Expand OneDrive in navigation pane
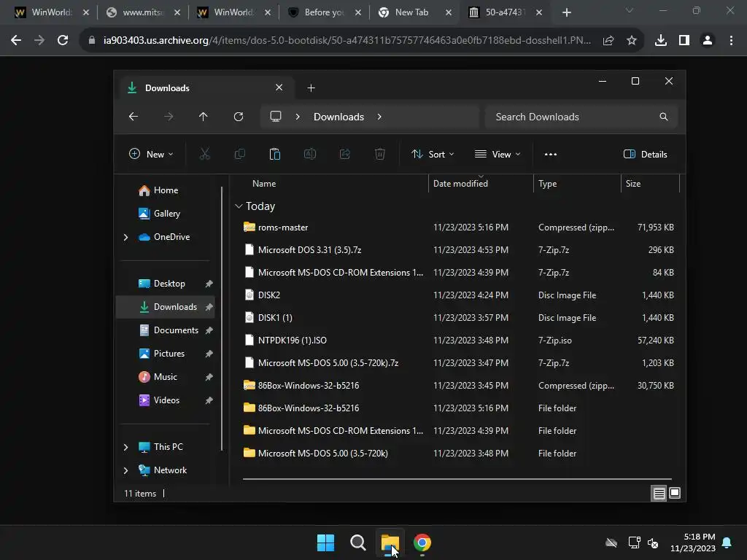This screenshot has height=560, width=747. click(x=125, y=237)
